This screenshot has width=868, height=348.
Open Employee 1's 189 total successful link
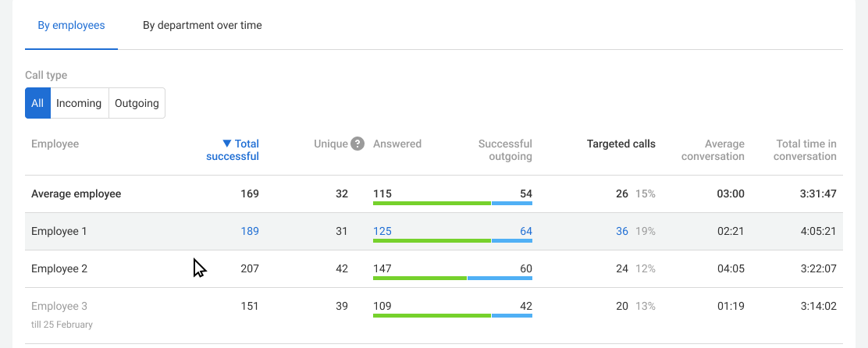coord(250,231)
